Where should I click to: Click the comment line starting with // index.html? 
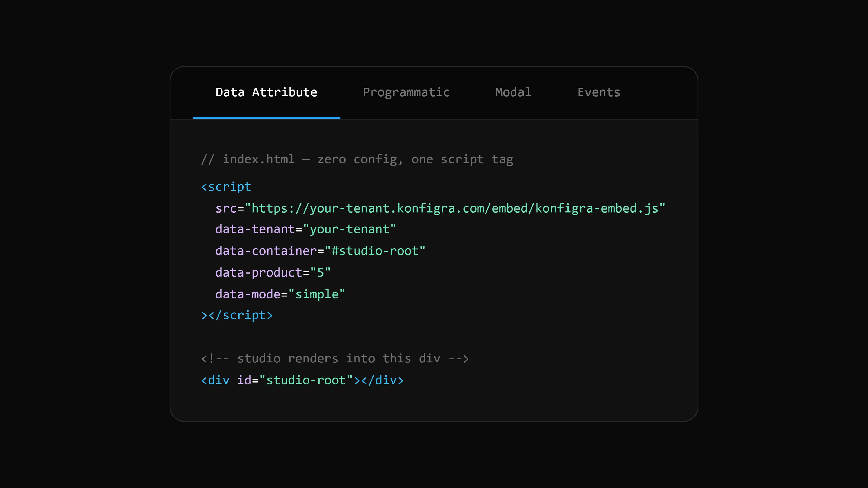click(357, 159)
